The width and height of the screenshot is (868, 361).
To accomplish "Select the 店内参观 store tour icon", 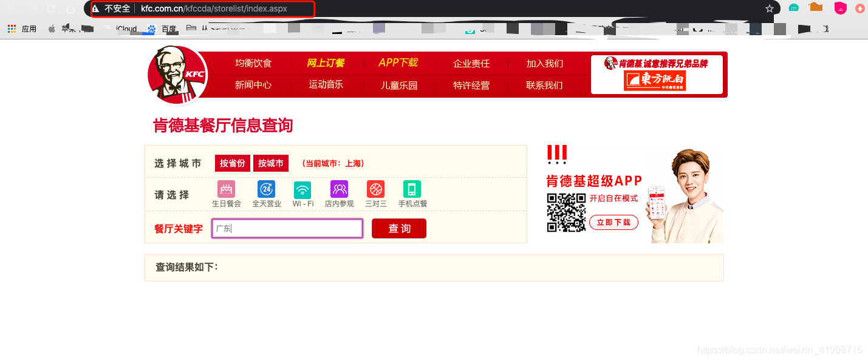I will pos(339,189).
